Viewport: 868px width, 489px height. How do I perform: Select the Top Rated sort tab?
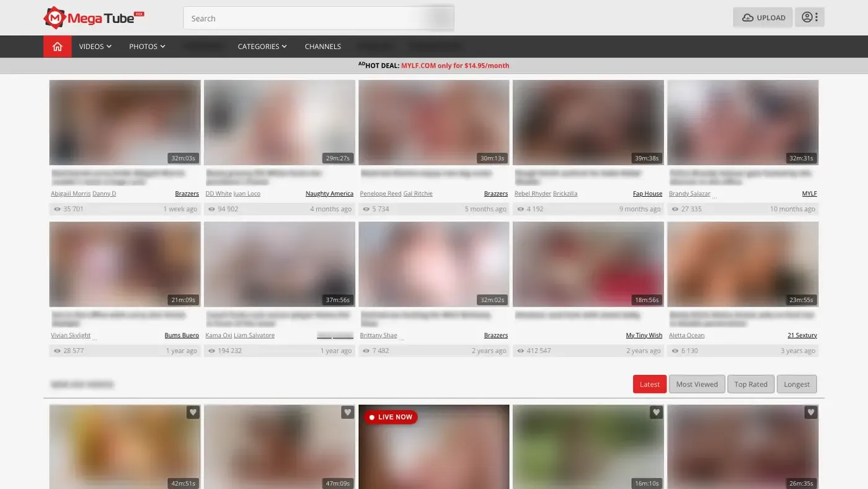751,384
